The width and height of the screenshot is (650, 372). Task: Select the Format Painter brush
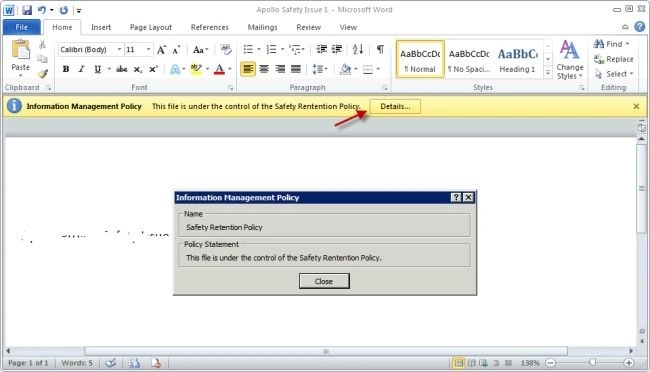point(42,74)
